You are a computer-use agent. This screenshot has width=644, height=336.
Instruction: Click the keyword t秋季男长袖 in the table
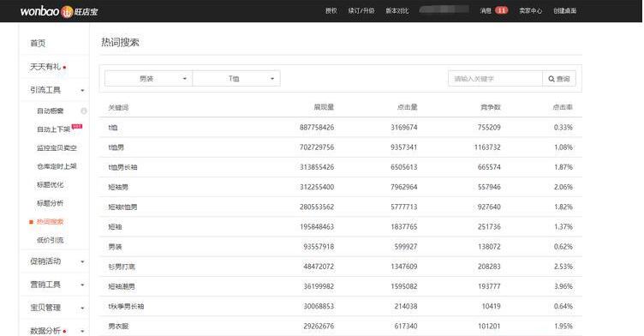click(x=126, y=306)
